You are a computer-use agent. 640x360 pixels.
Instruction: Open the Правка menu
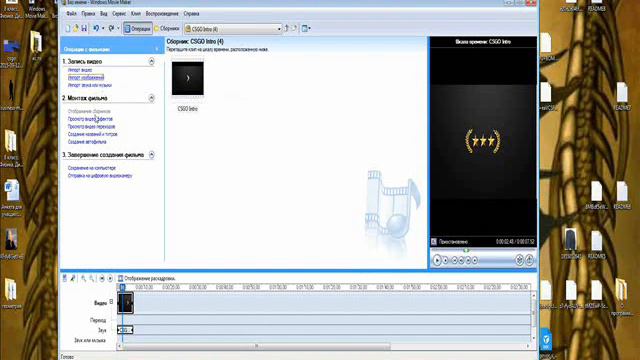(88, 14)
